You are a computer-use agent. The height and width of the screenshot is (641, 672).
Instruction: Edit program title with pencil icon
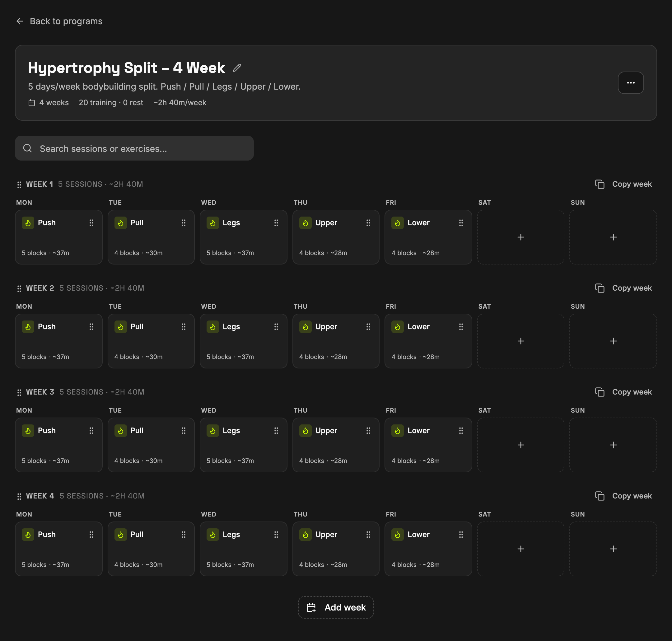click(x=237, y=68)
